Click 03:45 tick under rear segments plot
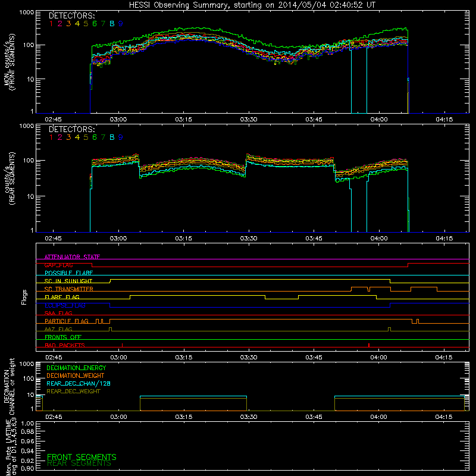 pyautogui.click(x=314, y=239)
